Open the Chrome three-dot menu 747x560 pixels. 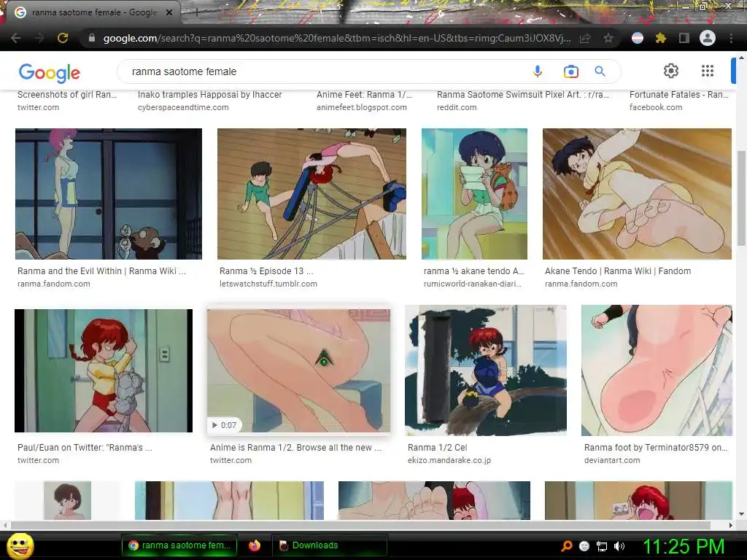[731, 38]
